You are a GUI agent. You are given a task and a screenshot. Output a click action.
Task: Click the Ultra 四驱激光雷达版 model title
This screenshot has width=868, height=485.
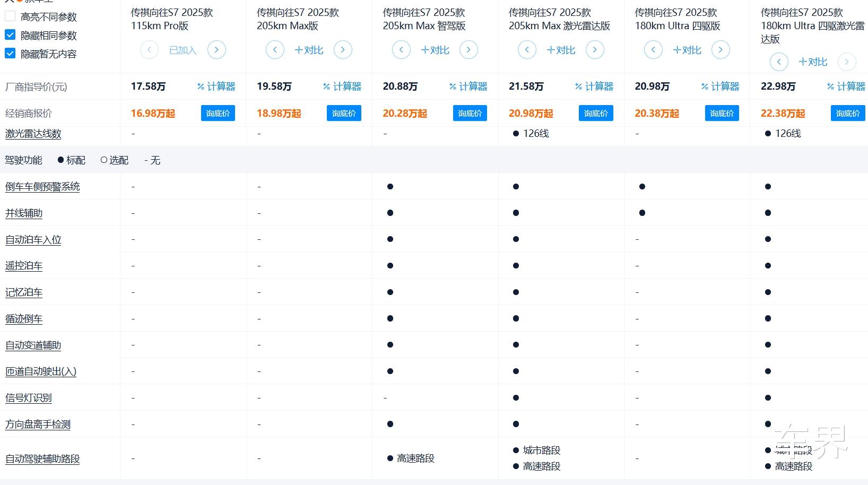point(812,25)
